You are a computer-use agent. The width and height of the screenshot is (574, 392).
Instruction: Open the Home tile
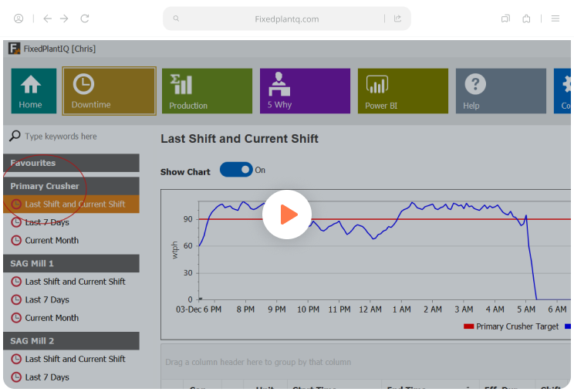[34, 91]
